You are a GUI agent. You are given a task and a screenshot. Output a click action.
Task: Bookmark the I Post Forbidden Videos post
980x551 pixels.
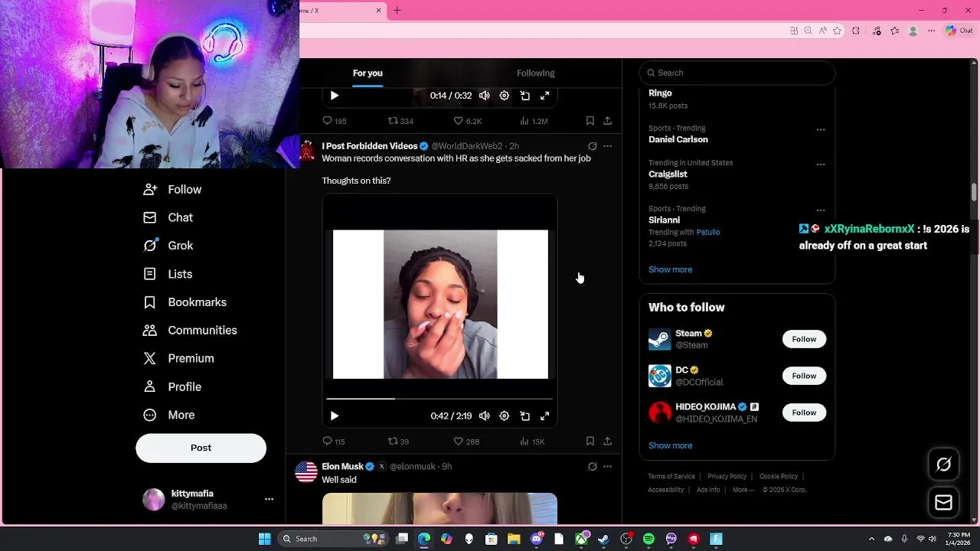590,442
